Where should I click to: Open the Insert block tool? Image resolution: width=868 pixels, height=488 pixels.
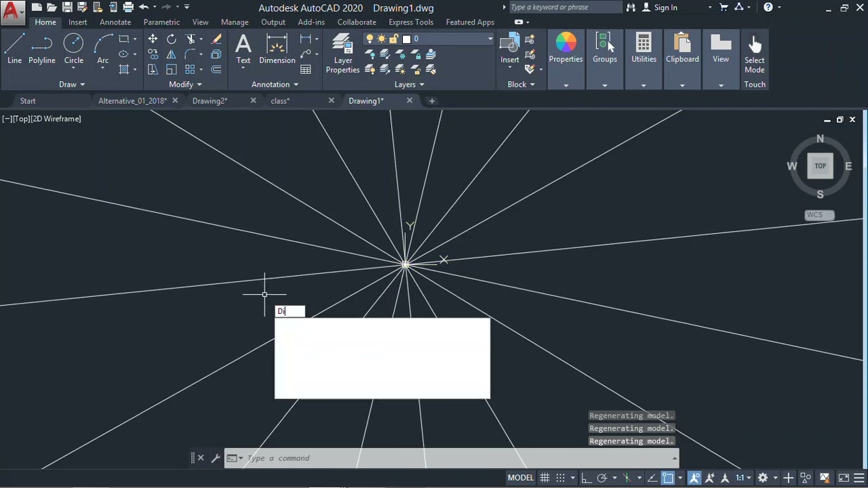point(509,49)
